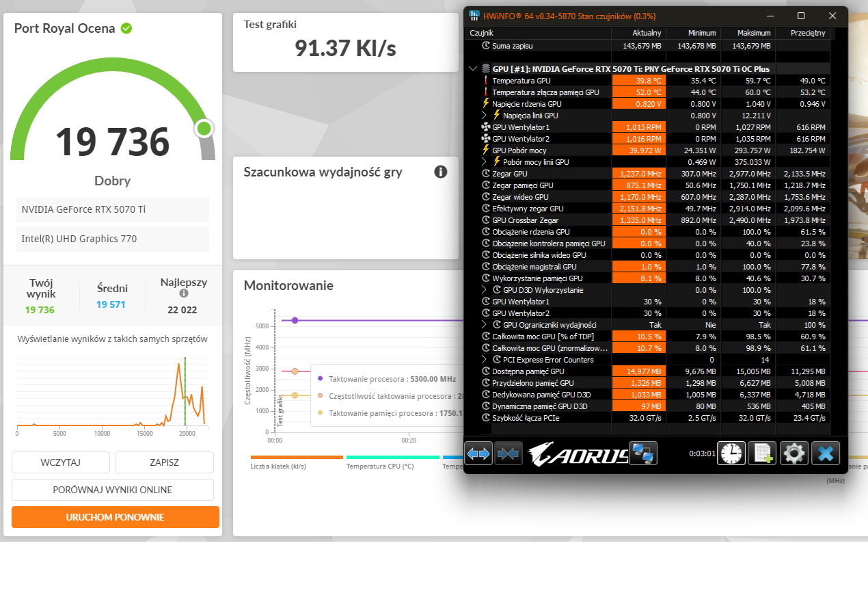Click orange Liczba klatek legend bar

(297, 457)
